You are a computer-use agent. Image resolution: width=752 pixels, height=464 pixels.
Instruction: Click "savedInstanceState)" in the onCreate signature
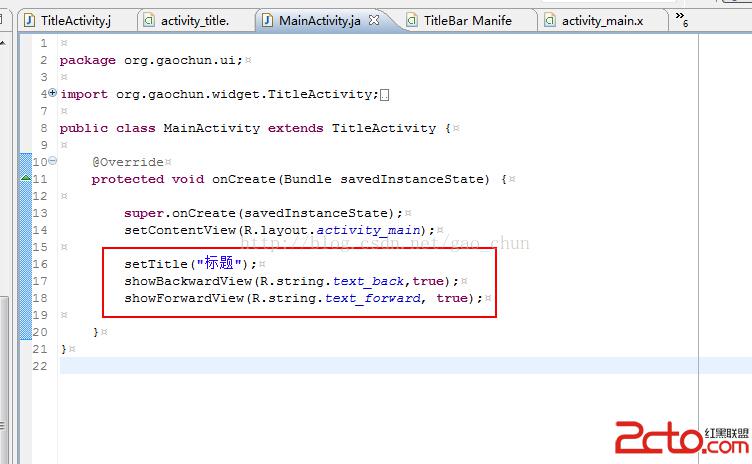click(415, 179)
